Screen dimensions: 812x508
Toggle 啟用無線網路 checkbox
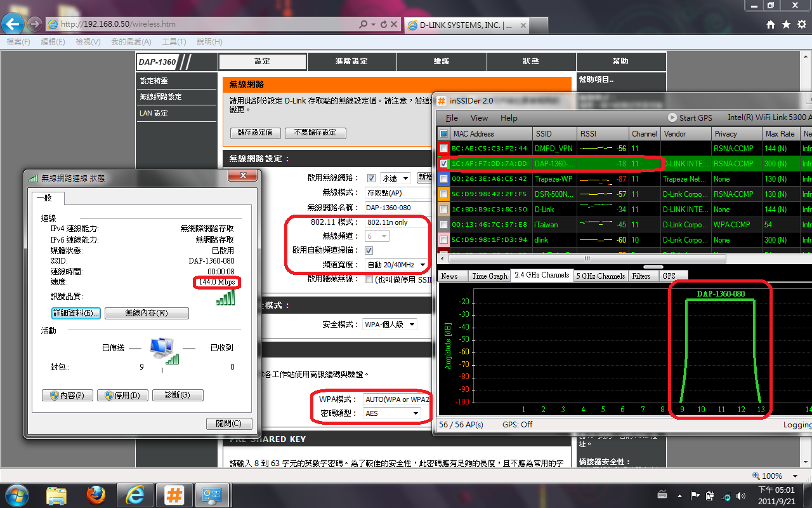pos(371,178)
